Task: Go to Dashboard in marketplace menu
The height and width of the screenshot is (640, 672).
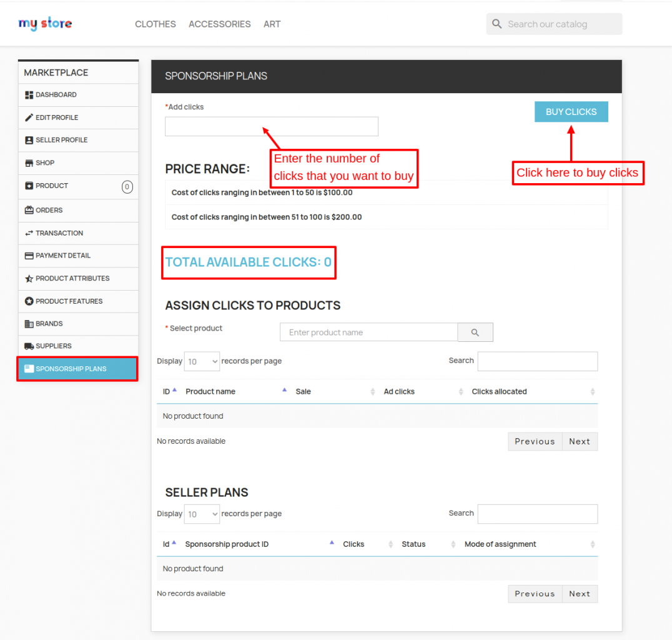Action: tap(78, 95)
